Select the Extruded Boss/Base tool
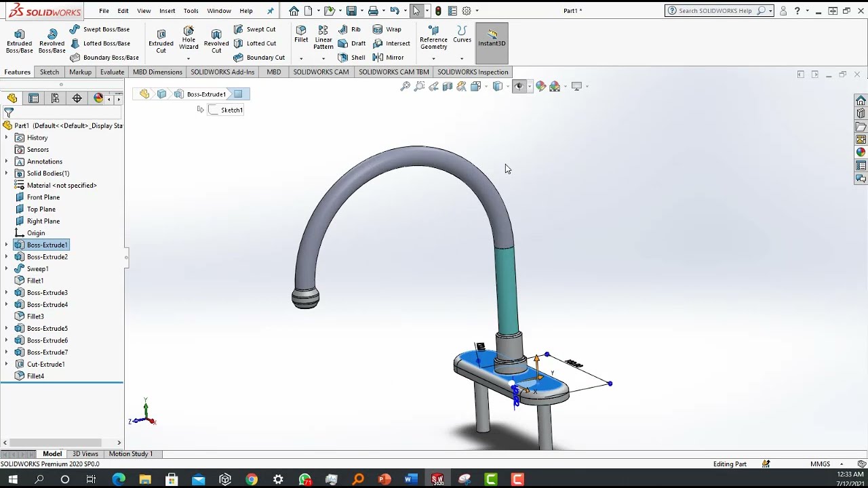 (x=19, y=41)
